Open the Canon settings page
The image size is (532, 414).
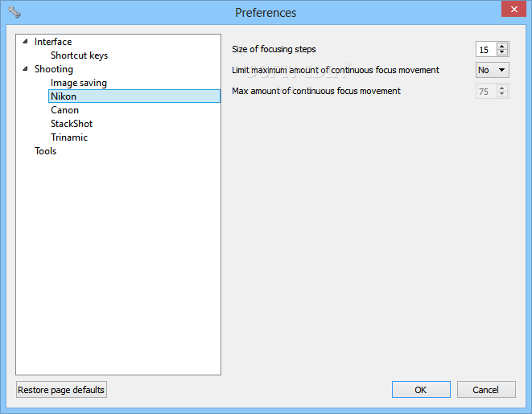coord(64,110)
